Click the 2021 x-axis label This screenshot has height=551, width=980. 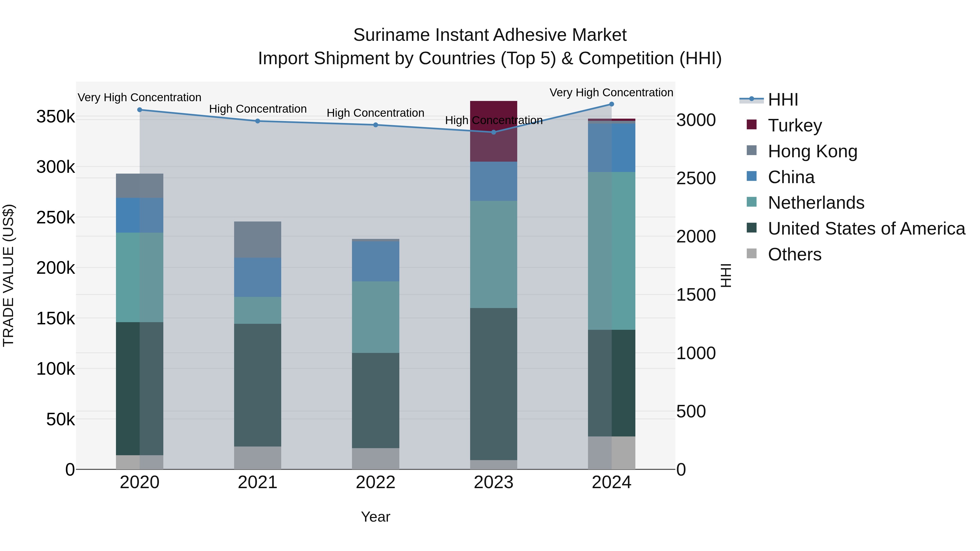[x=258, y=482]
